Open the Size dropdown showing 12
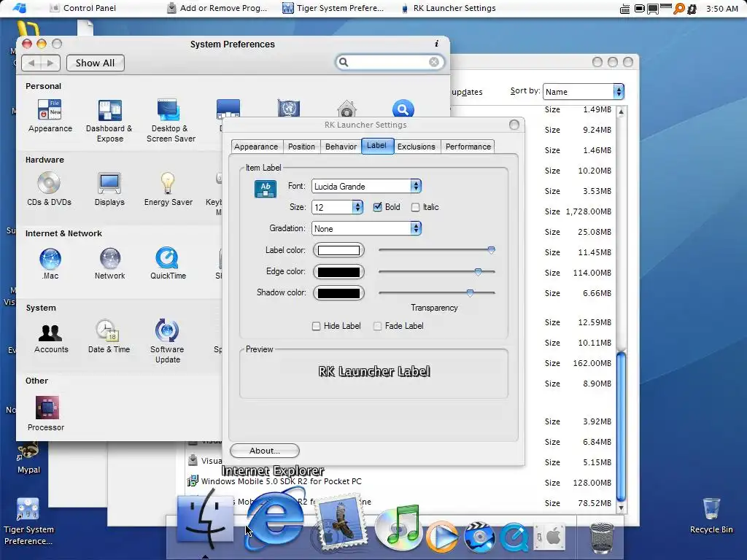 pyautogui.click(x=337, y=207)
